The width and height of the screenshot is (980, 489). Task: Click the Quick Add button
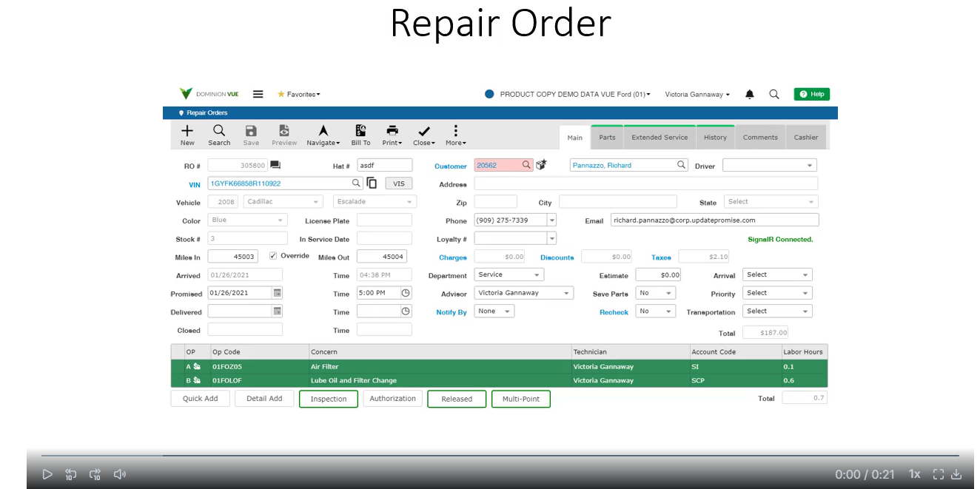coord(201,399)
